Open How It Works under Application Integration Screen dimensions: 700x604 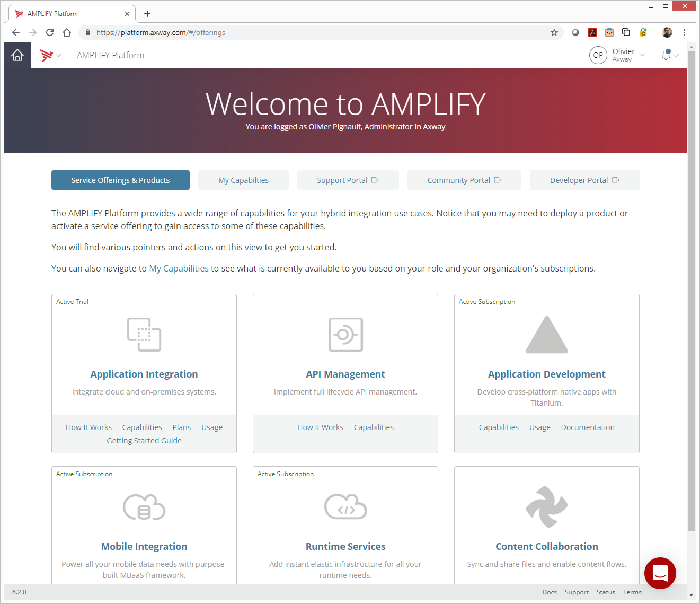coord(88,427)
